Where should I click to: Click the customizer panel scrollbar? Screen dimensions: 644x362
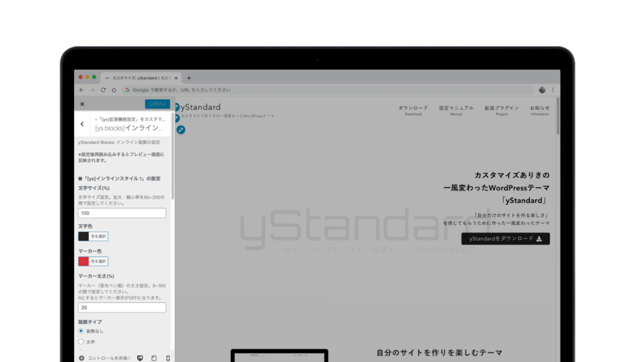tap(173, 156)
